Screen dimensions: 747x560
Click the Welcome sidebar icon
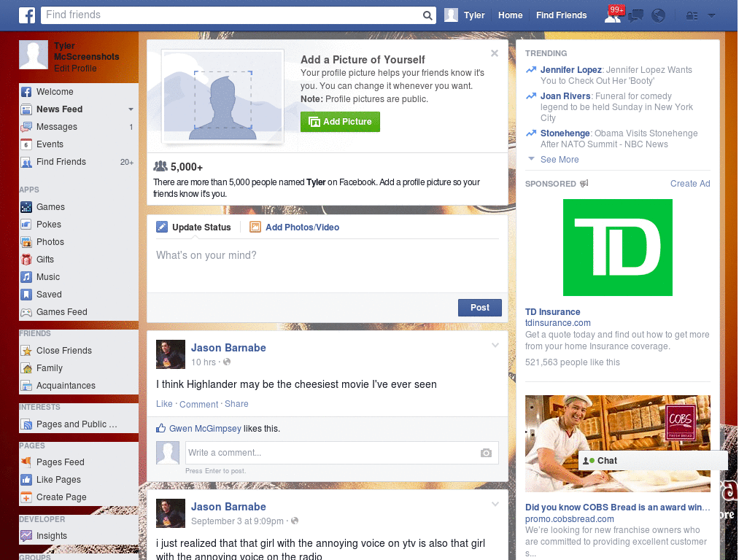[x=26, y=92]
